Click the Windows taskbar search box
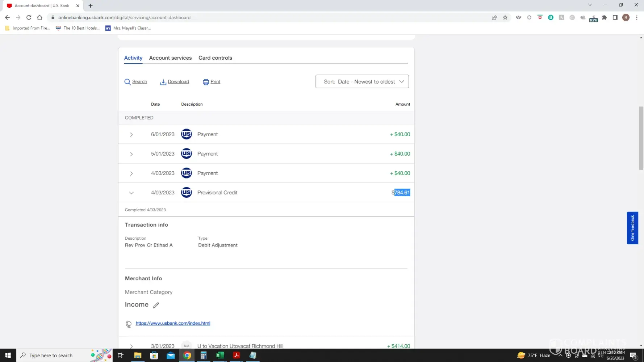Screen dimensions: 644x362 [54, 355]
